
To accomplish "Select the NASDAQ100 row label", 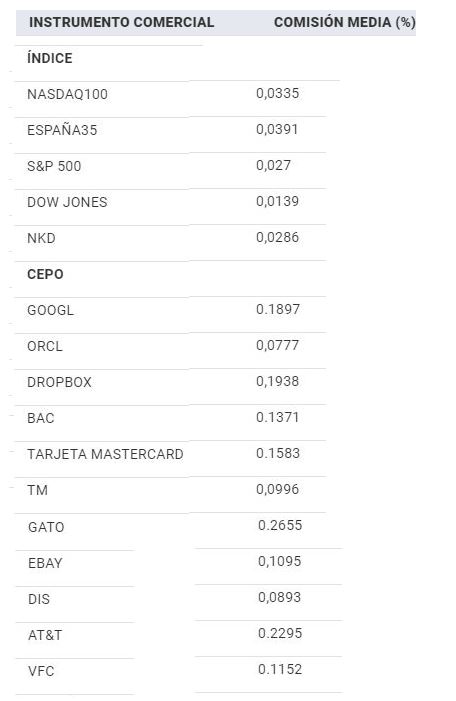I will 68,94.
